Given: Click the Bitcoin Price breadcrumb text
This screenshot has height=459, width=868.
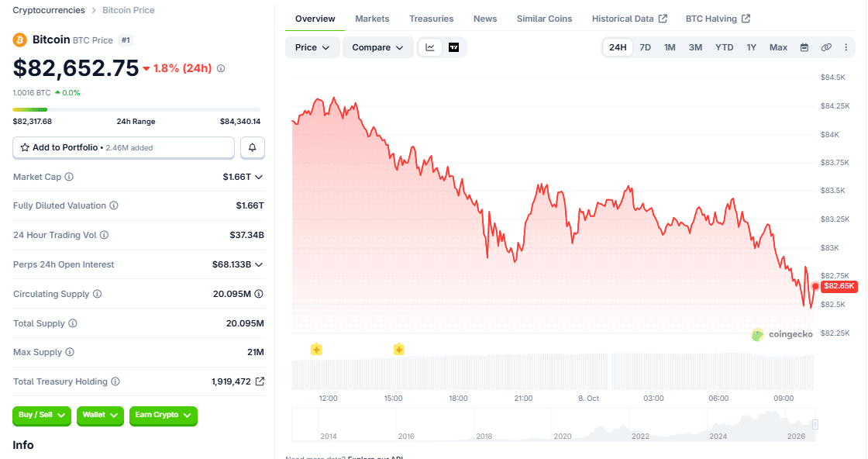Looking at the screenshot, I should pyautogui.click(x=129, y=10).
